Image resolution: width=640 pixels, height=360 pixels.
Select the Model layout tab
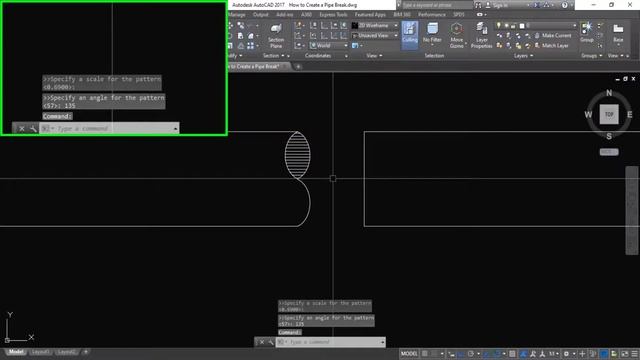[x=16, y=352]
